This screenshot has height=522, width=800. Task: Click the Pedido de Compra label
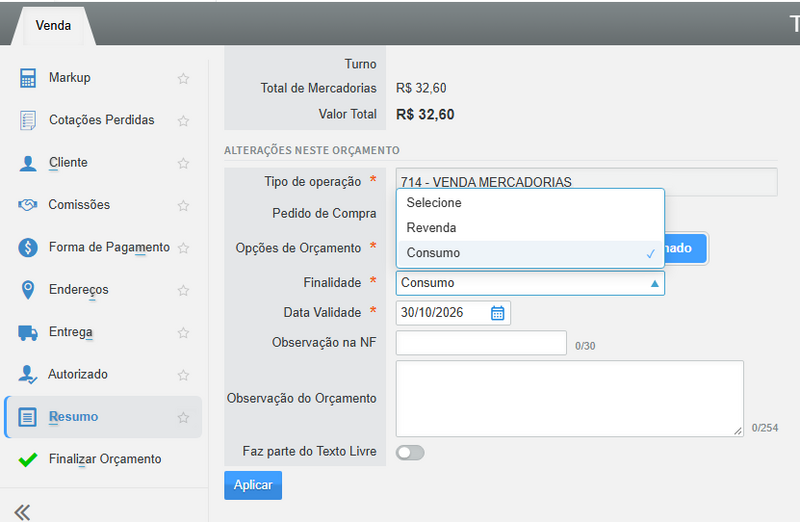click(324, 213)
